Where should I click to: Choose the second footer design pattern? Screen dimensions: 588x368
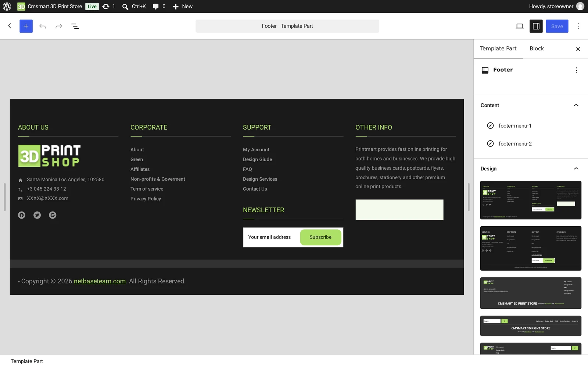point(531,248)
